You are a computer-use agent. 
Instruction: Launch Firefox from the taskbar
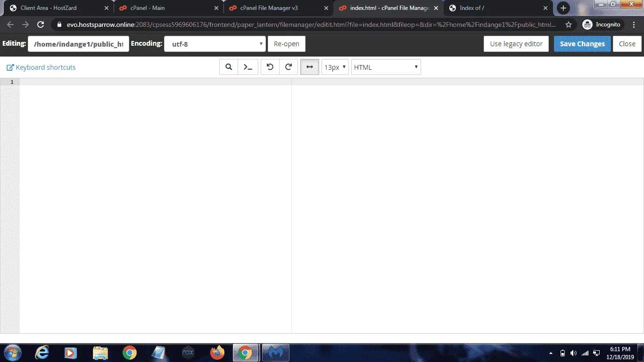pos(217,353)
